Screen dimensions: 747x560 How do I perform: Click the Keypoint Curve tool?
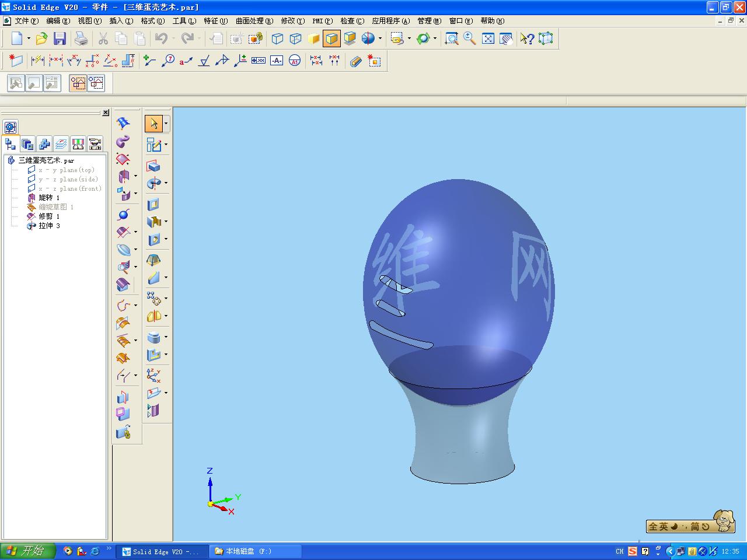123,305
